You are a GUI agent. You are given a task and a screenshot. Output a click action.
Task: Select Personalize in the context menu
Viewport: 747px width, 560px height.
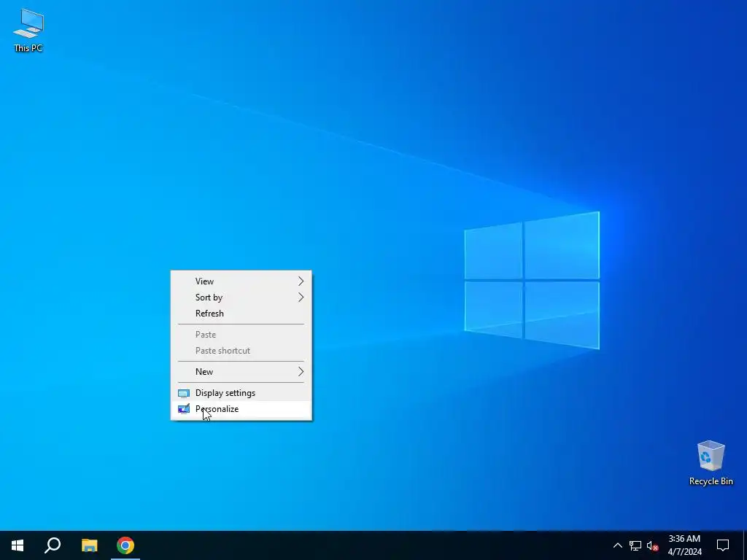pos(241,409)
